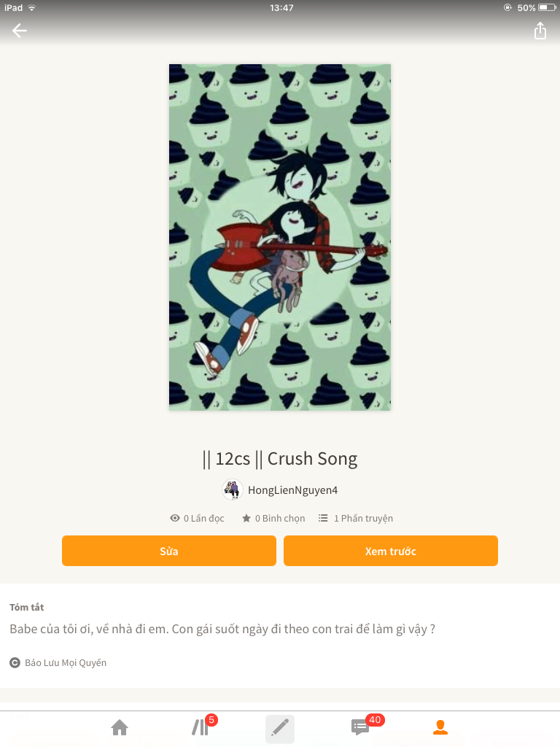The image size is (560, 747).
Task: Tap the star votes icon
Action: pyautogui.click(x=246, y=518)
